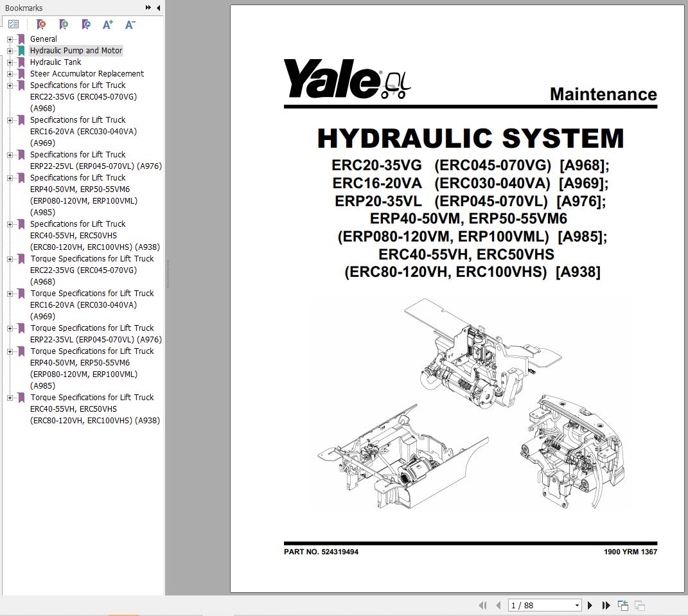Viewport: 688px width, 616px height.
Task: Open the page number dropdown arrow
Action: pos(577,606)
